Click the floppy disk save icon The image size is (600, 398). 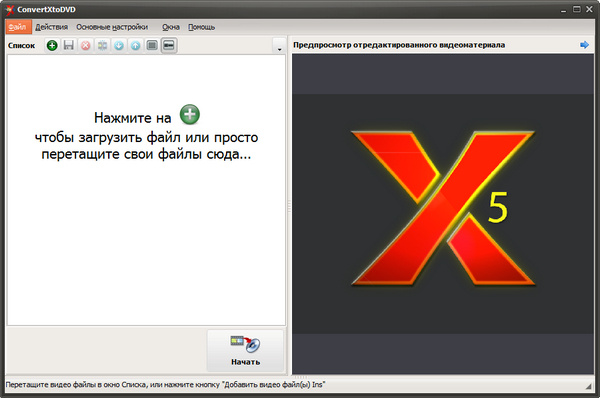tap(68, 46)
